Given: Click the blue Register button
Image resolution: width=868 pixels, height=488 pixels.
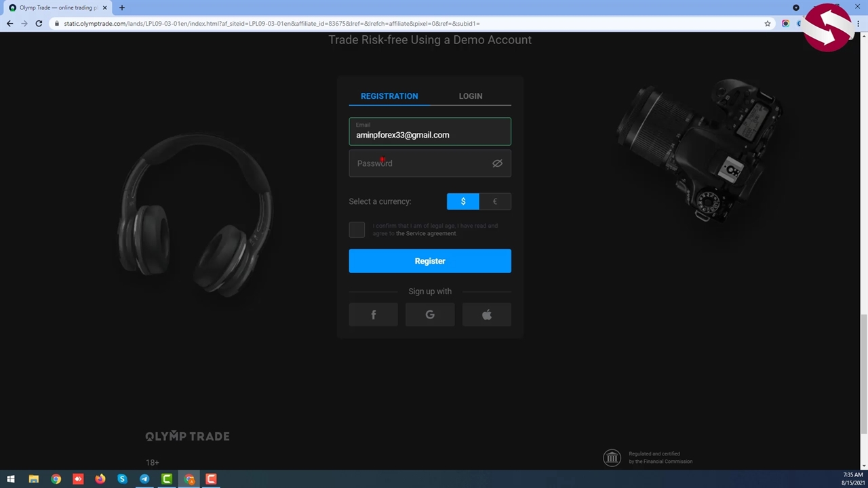Looking at the screenshot, I should coord(430,261).
